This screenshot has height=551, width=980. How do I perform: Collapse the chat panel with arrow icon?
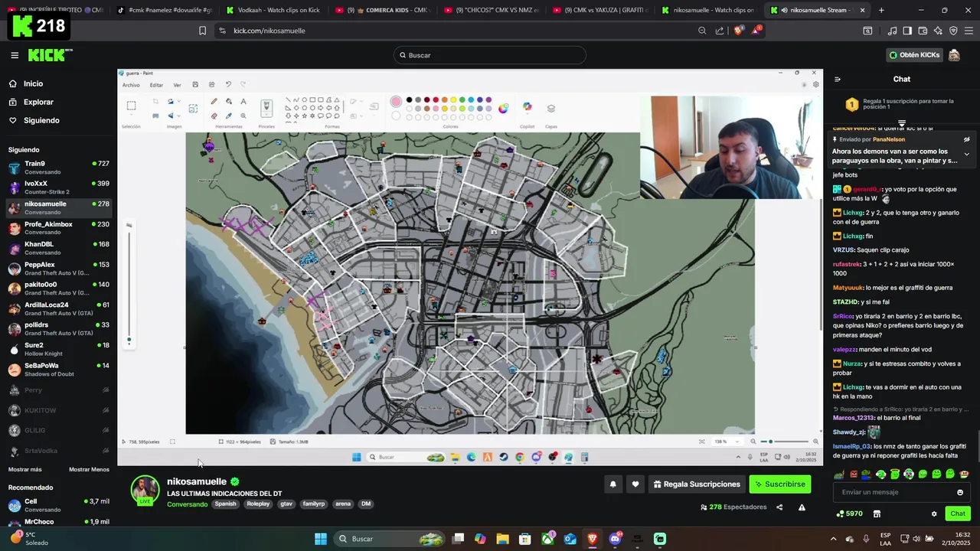[838, 79]
